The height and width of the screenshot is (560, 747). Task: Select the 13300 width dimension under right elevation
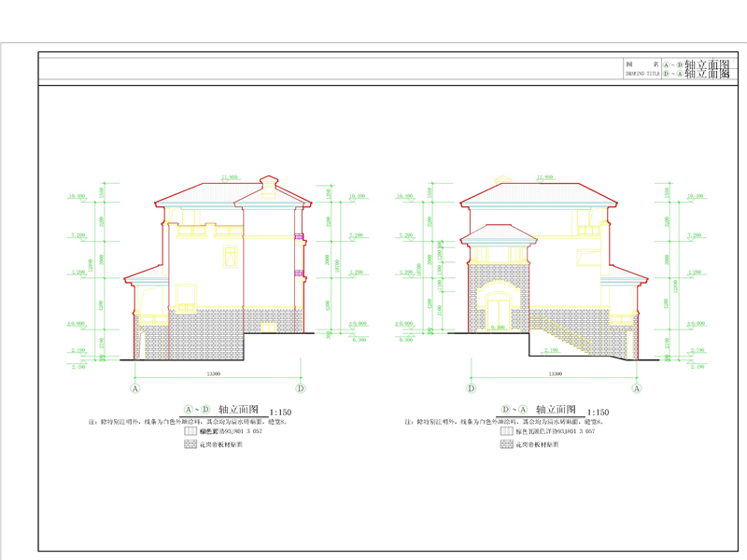coord(556,373)
